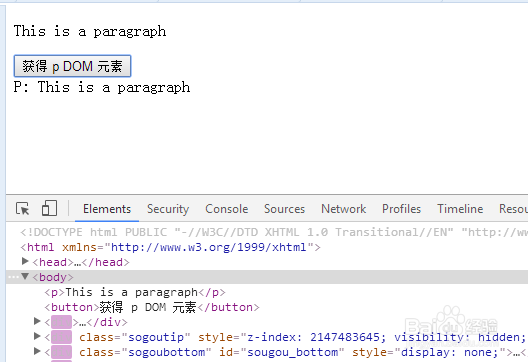528x362 pixels.
Task: Toggle the device mode icon
Action: [49, 208]
